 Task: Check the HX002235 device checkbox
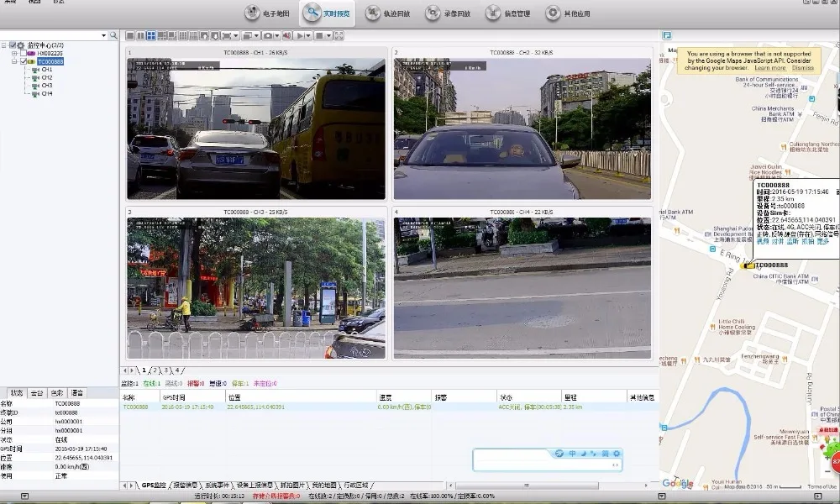click(23, 54)
